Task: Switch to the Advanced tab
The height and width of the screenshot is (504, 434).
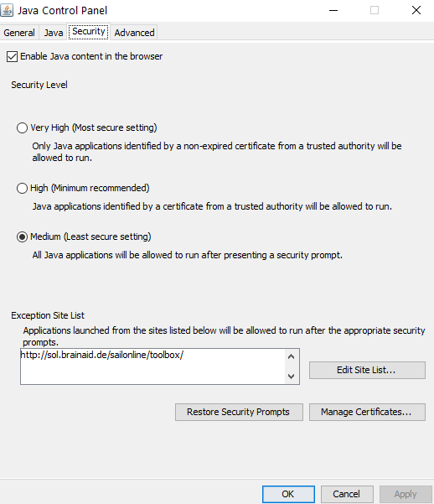Action: click(x=134, y=33)
